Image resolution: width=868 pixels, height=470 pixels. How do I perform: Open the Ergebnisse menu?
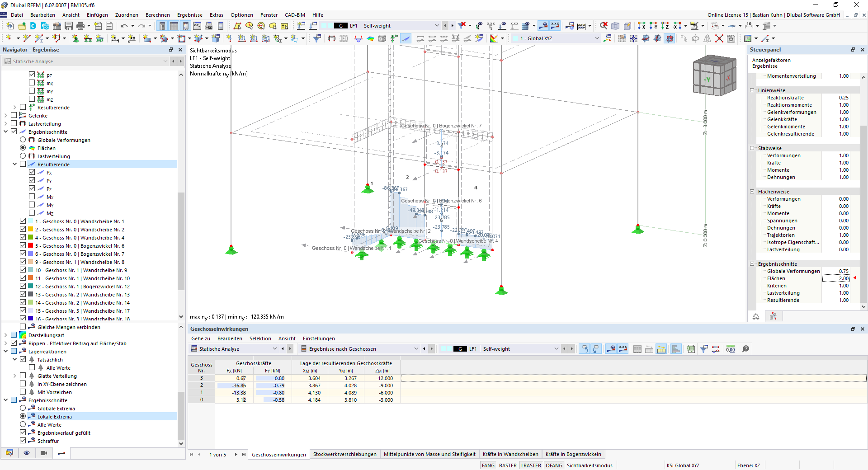point(190,15)
